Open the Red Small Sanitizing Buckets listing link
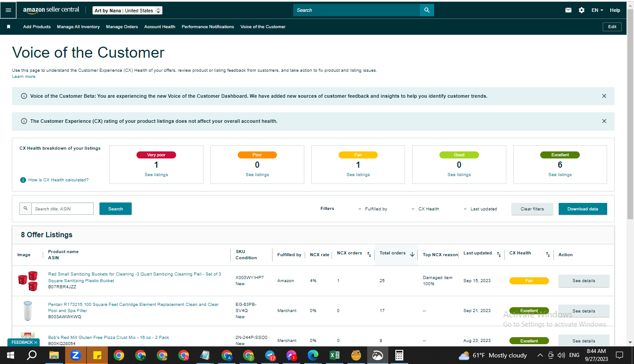The width and height of the screenshot is (634, 364). pyautogui.click(x=135, y=277)
